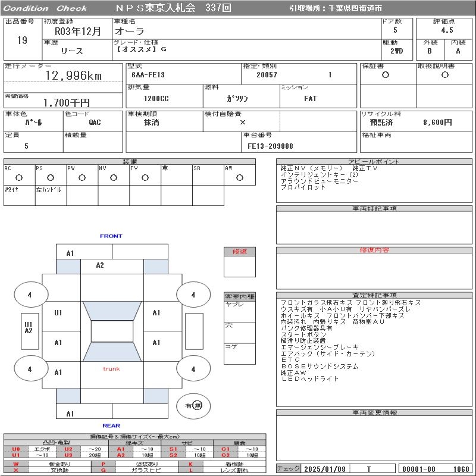The image size is (476, 476).
Task: Click the × under 検付自賠責
Action: 242,123
